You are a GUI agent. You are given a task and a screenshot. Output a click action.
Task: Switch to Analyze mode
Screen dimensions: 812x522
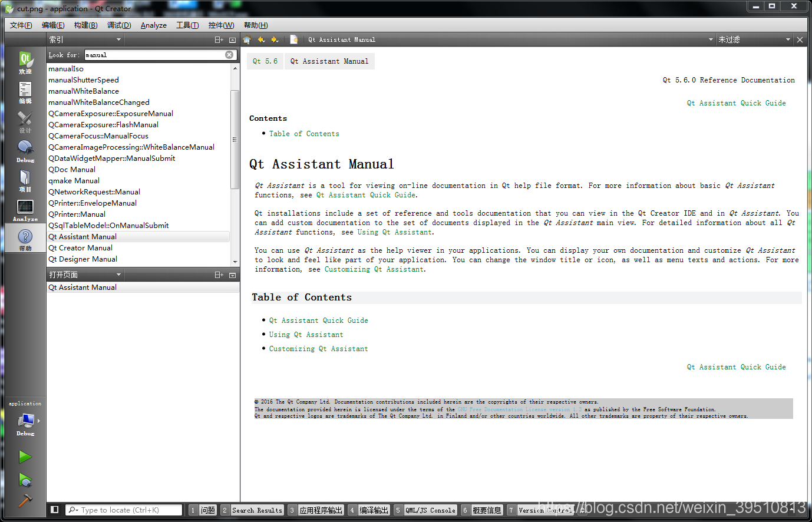(x=25, y=210)
